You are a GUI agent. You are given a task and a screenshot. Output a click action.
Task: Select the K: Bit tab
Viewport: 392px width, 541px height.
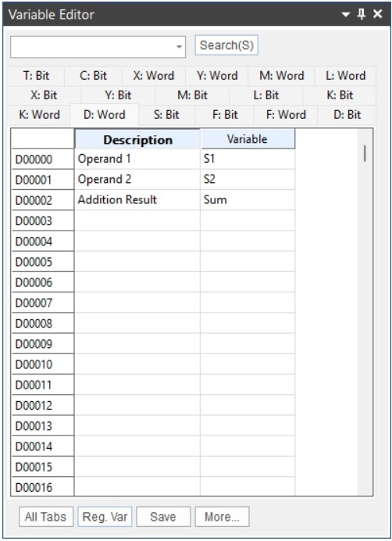coord(340,95)
